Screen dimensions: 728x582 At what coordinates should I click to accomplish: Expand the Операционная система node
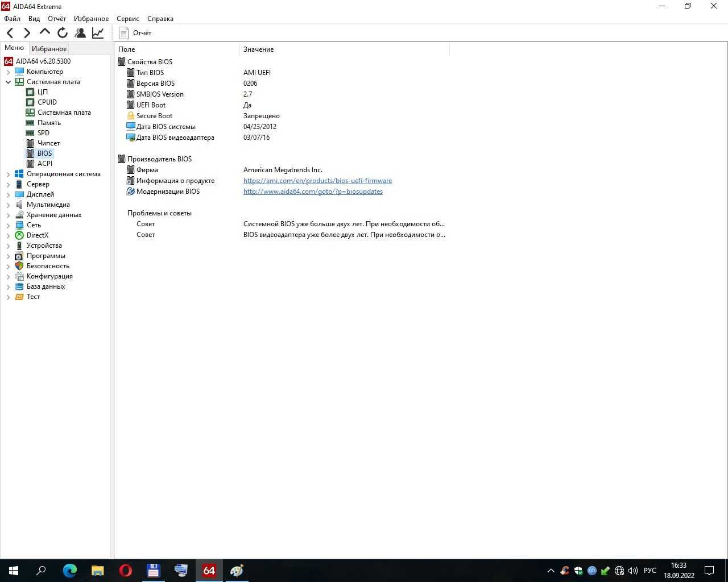pos(9,174)
